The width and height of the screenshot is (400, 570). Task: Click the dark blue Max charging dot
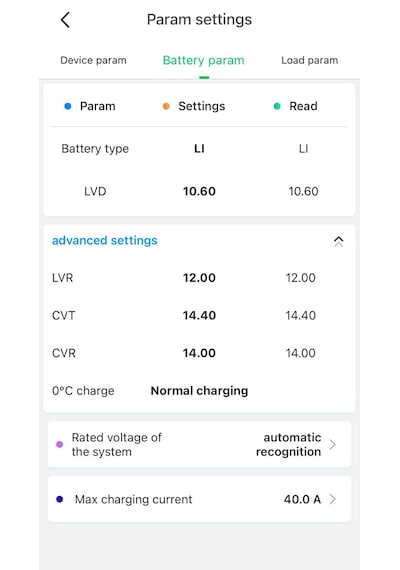point(60,499)
